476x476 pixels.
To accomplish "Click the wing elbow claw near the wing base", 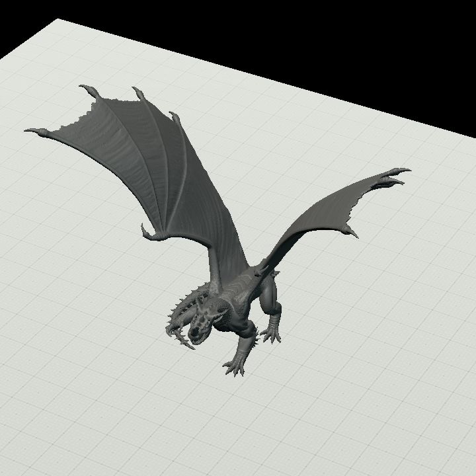I will [x=151, y=233].
